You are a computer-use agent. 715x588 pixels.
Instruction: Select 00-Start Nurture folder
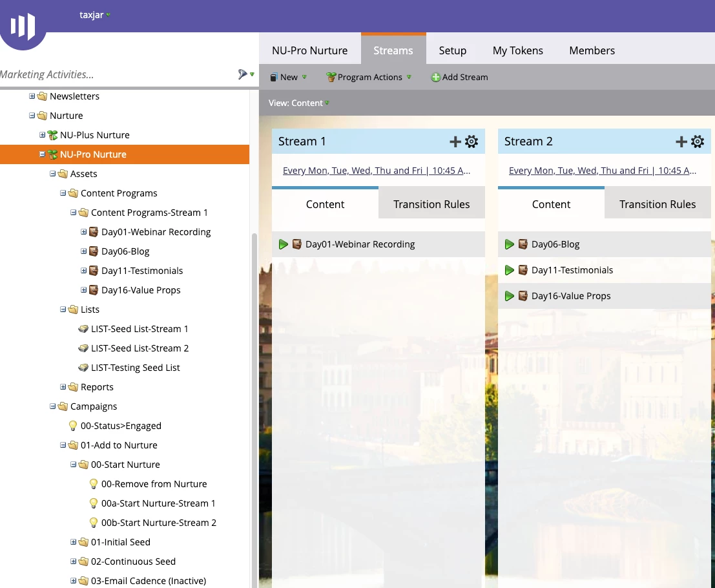click(x=125, y=465)
